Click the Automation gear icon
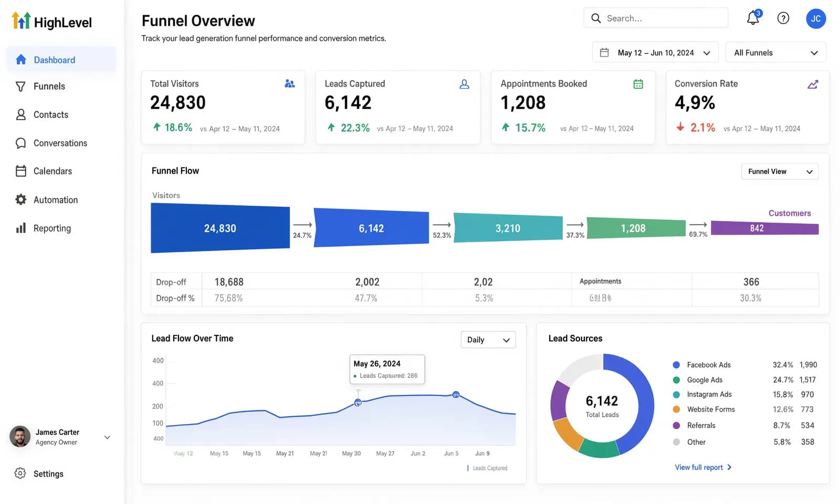Viewport: 840px width, 504px height. click(x=21, y=199)
